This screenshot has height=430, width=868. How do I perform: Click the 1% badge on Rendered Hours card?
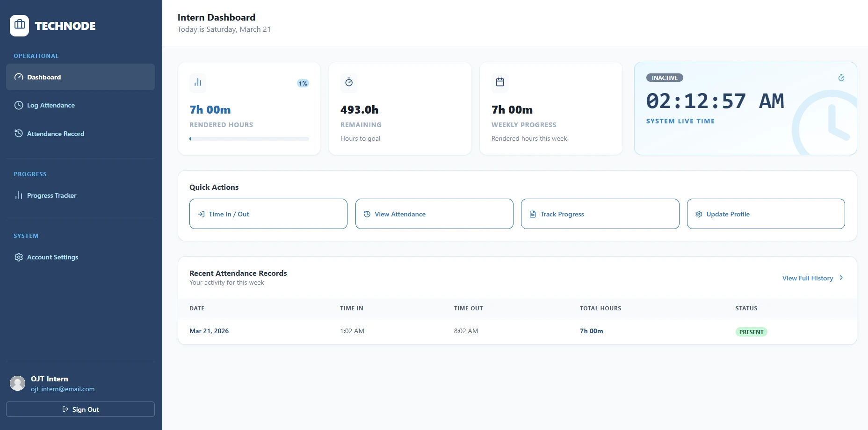click(x=303, y=83)
